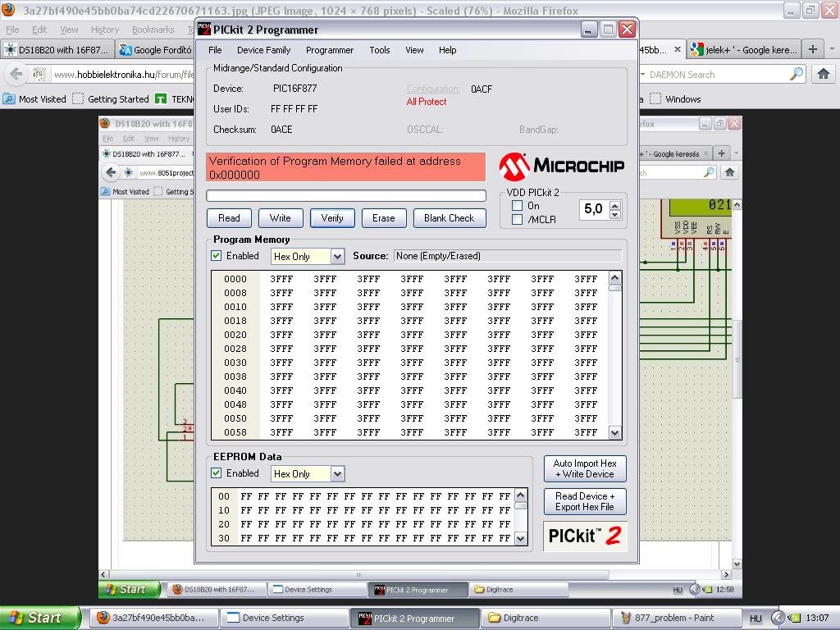Enable VDD PICkit 2 On checkbox
Image resolution: width=840 pixels, height=630 pixels.
click(x=517, y=206)
